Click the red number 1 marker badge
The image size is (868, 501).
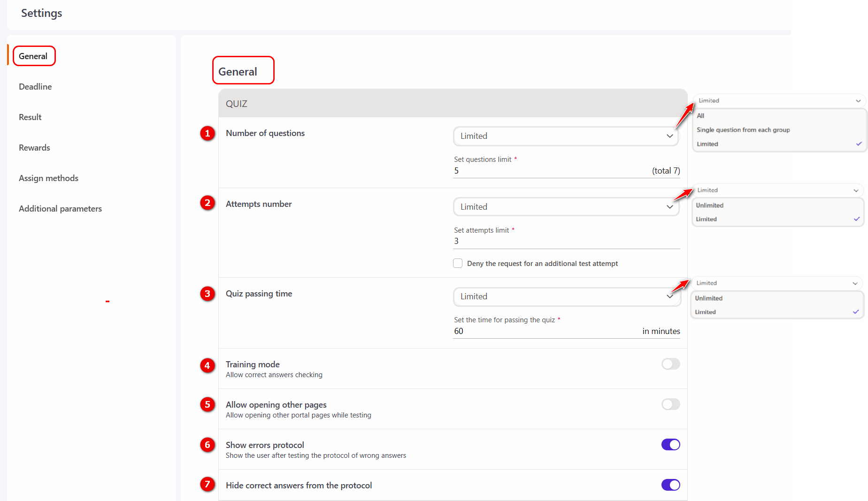coord(207,133)
